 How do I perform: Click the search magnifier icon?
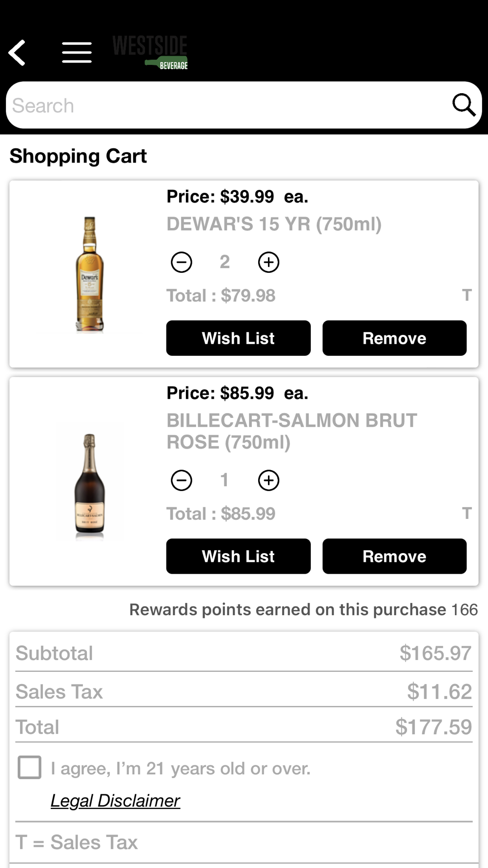(463, 105)
